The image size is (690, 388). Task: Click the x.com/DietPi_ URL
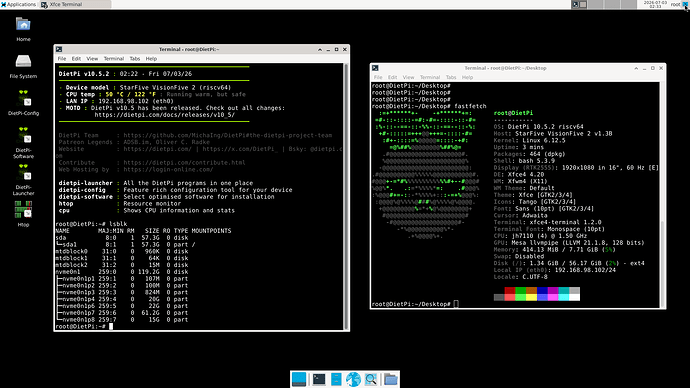pyautogui.click(x=240, y=149)
